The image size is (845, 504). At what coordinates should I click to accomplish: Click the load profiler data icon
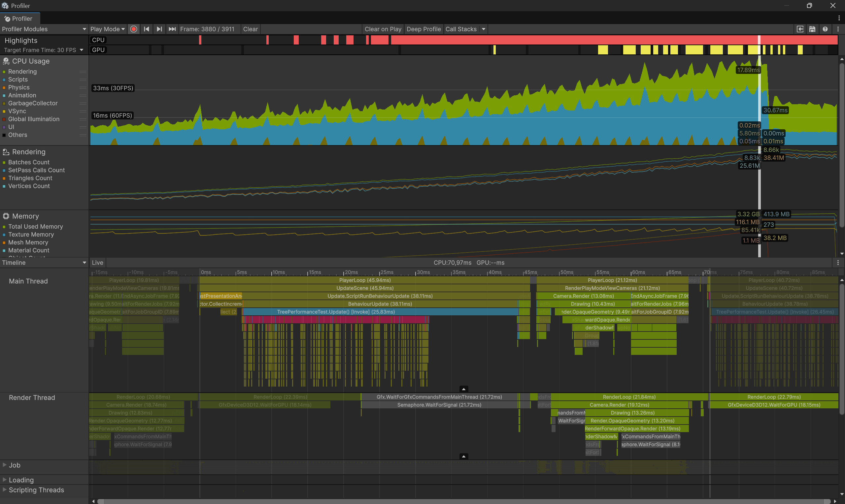pyautogui.click(x=800, y=29)
